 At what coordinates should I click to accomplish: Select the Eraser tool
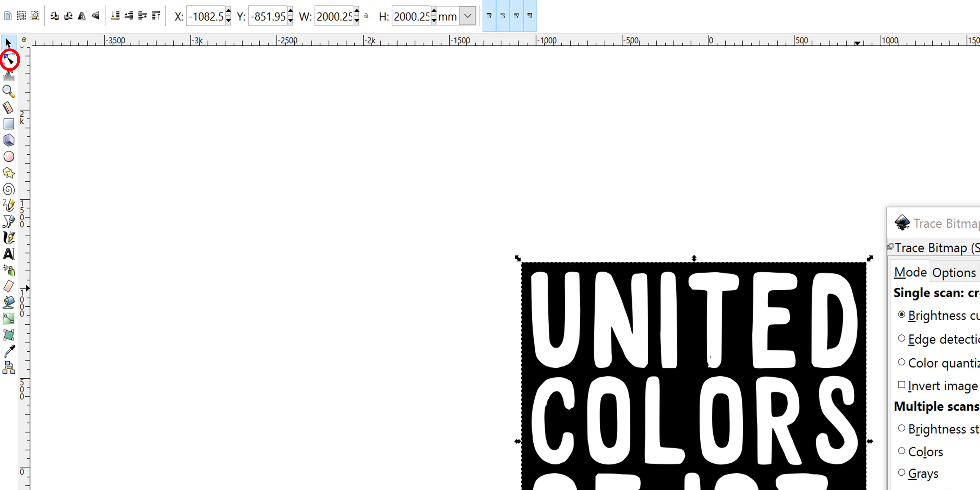coord(9,286)
